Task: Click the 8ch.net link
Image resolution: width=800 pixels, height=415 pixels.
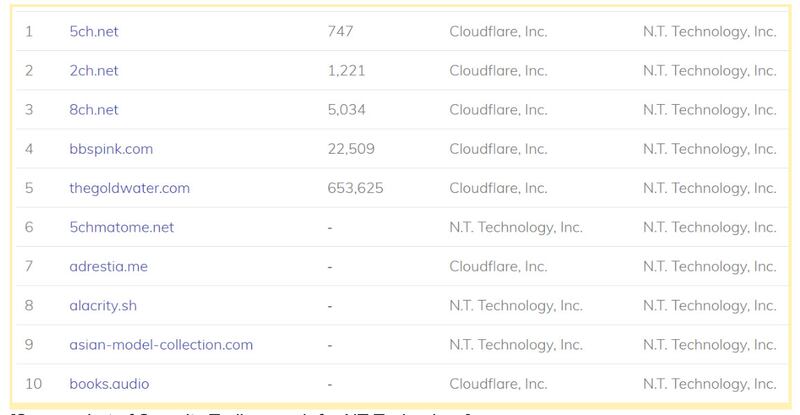Action: pyautogui.click(x=94, y=110)
